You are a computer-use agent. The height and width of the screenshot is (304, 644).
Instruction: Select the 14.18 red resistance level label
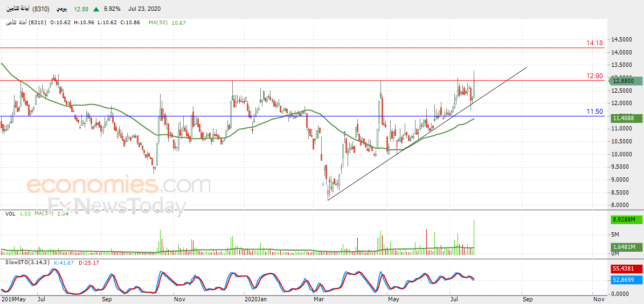click(x=594, y=43)
